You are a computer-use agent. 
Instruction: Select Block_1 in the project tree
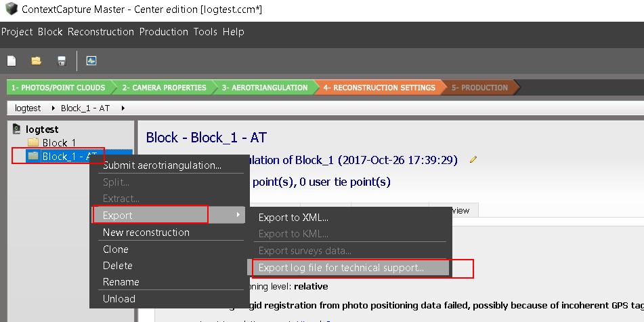(59, 143)
